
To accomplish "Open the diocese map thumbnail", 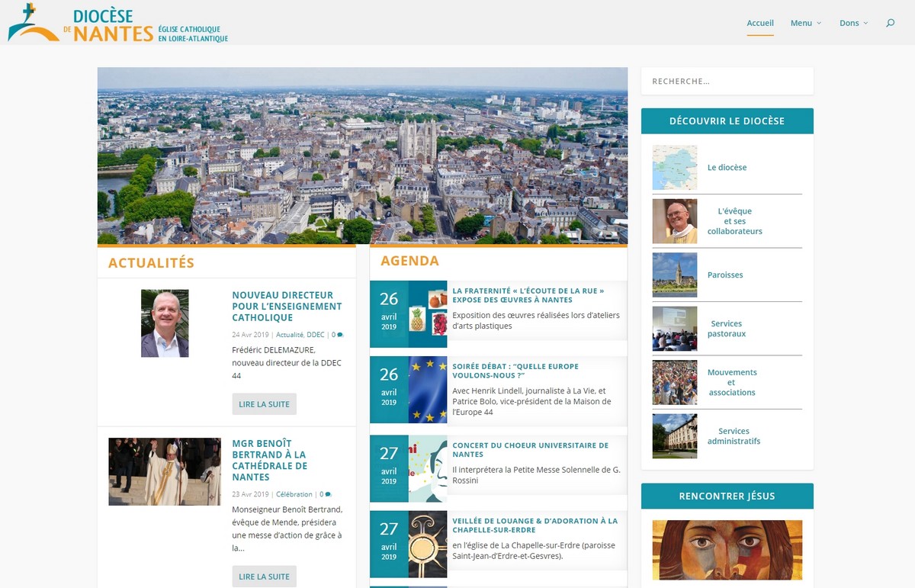I will pos(674,168).
